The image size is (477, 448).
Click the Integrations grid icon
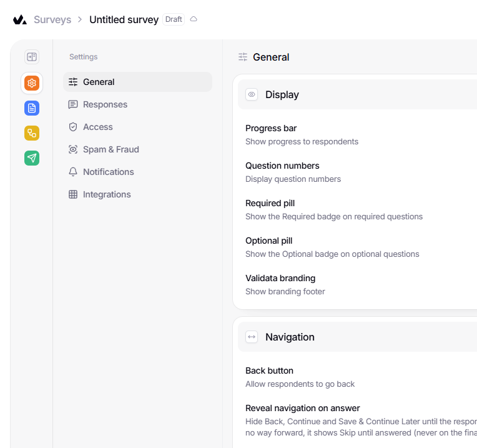[73, 194]
